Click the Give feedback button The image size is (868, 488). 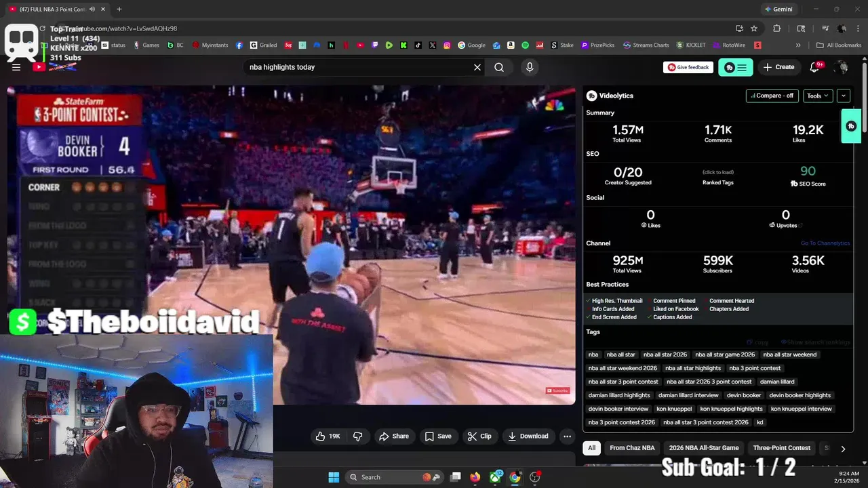[x=688, y=67]
